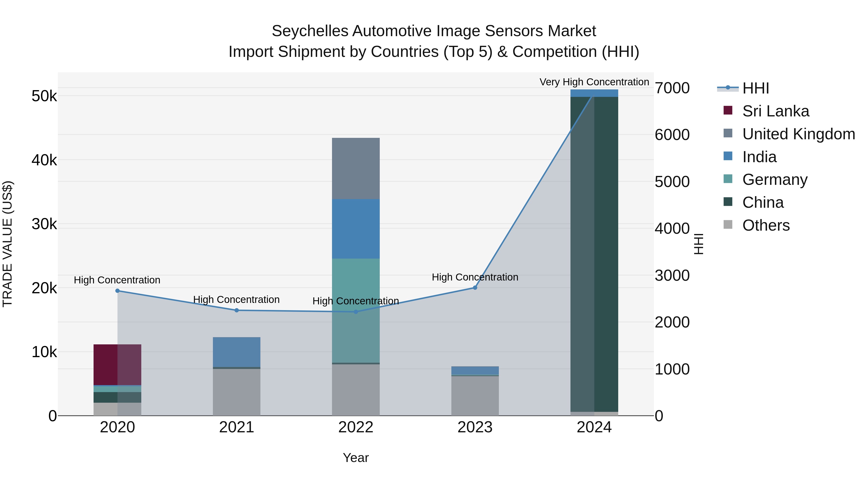Select the Others bar segment in 2021
This screenshot has width=868, height=488.
tap(237, 392)
